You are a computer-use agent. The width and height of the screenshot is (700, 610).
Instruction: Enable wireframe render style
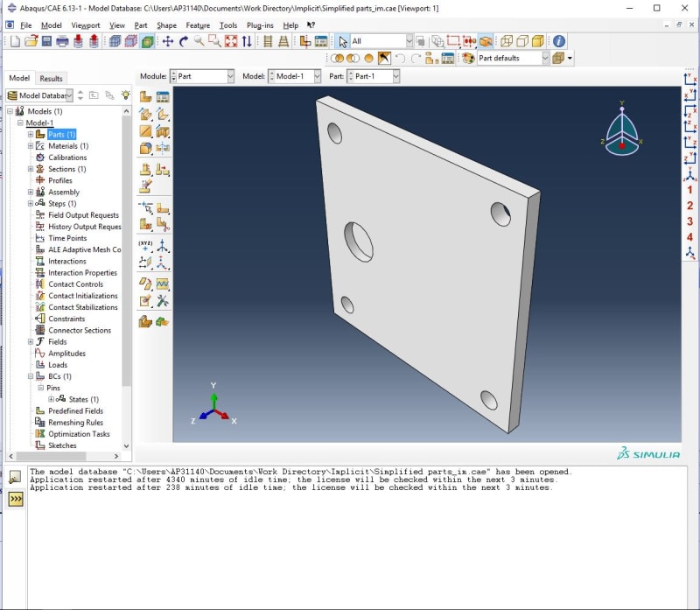(x=507, y=41)
